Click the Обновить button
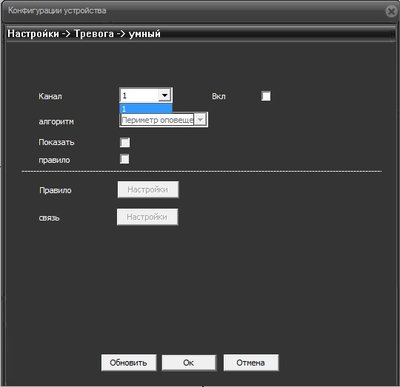Viewport: 400px width, 387px height. (x=129, y=363)
